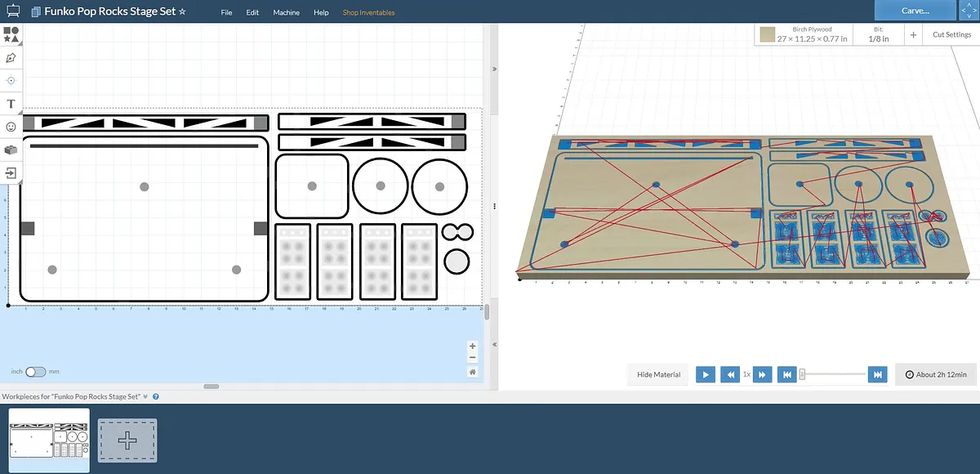
Task: Click the home reset-view icon
Action: pos(472,372)
